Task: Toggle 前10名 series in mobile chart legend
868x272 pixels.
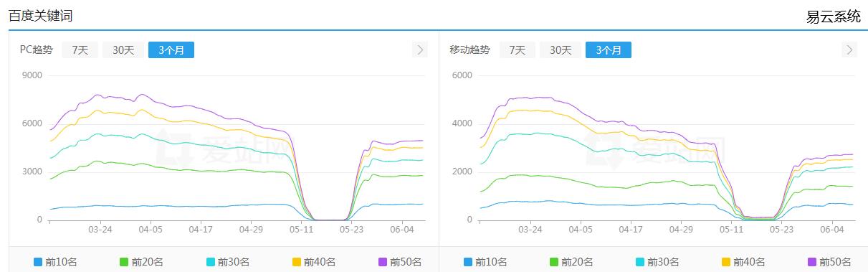Action: (x=485, y=262)
